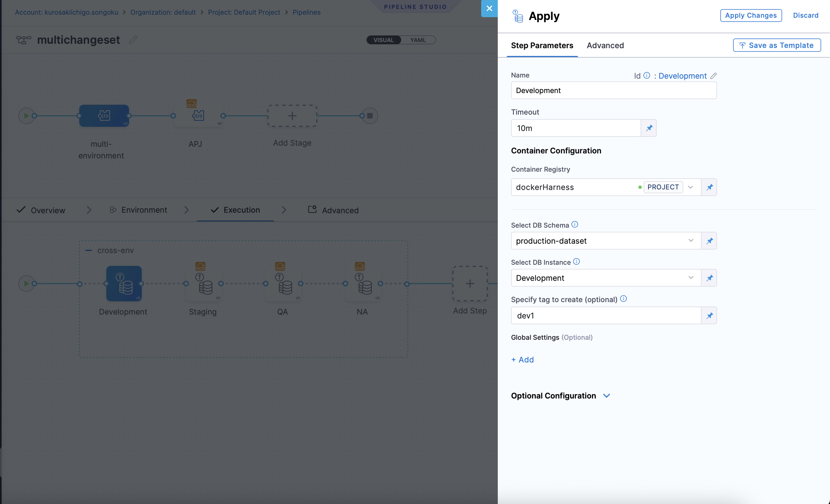Click the info icon beside Select DB Schema
This screenshot has height=504, width=830.
pos(575,224)
